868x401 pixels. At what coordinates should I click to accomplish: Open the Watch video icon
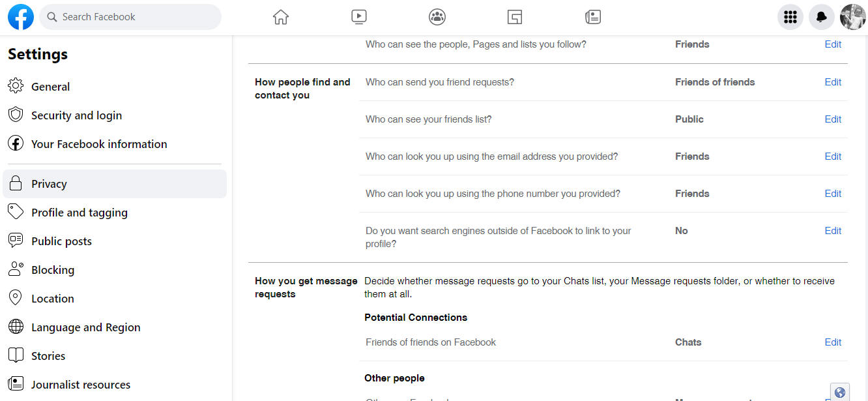[359, 17]
